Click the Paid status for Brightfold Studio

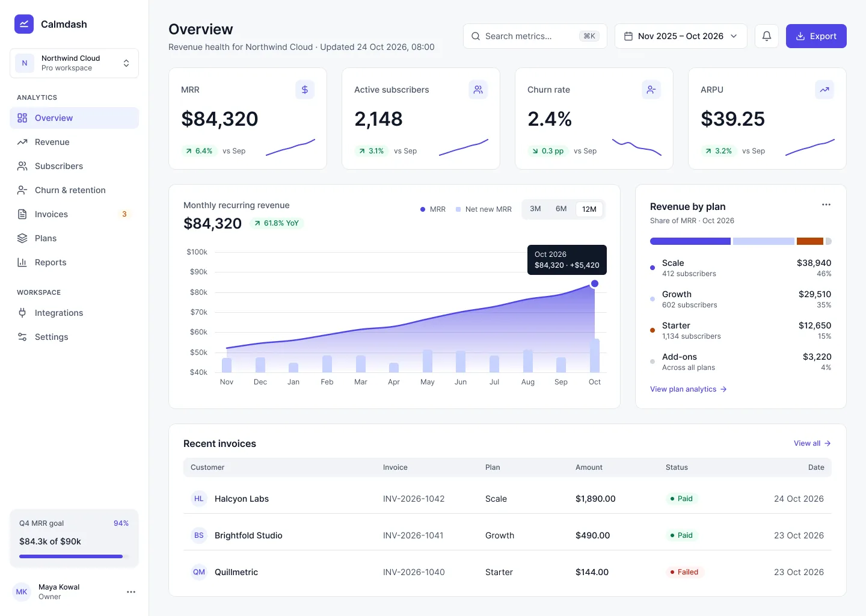tap(681, 535)
